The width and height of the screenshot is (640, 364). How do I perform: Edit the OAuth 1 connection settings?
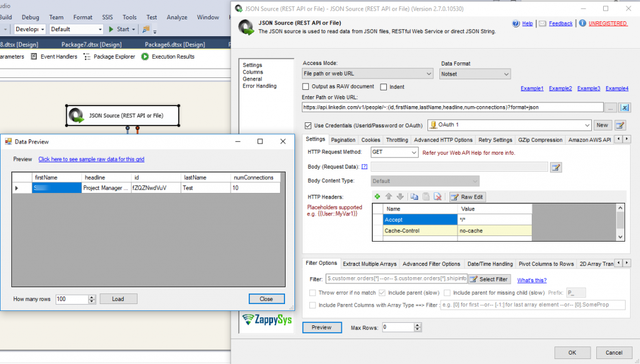(620, 125)
